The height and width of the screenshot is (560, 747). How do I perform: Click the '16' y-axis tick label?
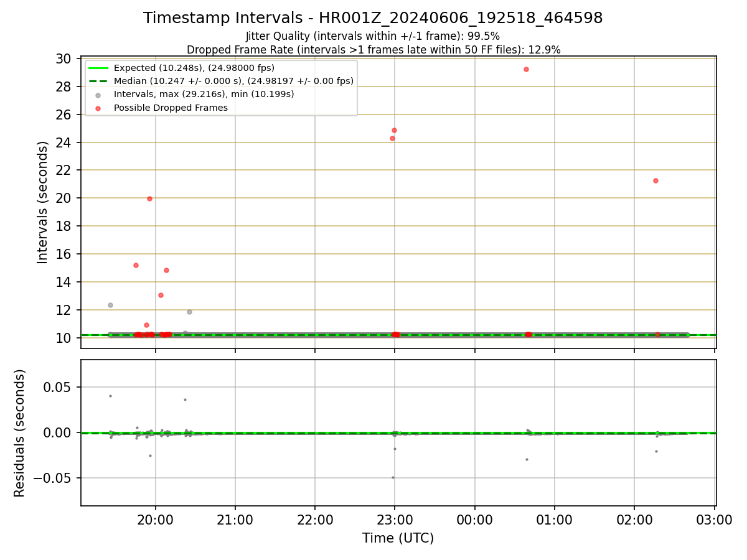[65, 254]
